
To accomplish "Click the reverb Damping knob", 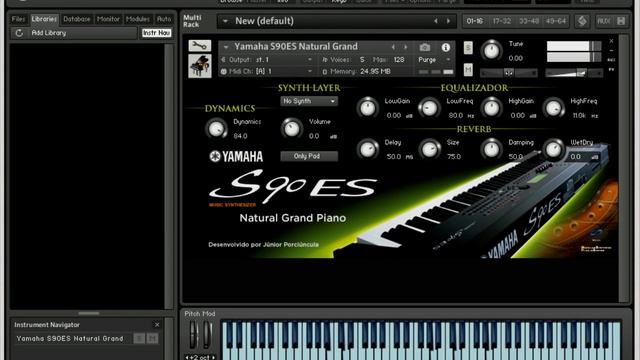I will point(491,149).
